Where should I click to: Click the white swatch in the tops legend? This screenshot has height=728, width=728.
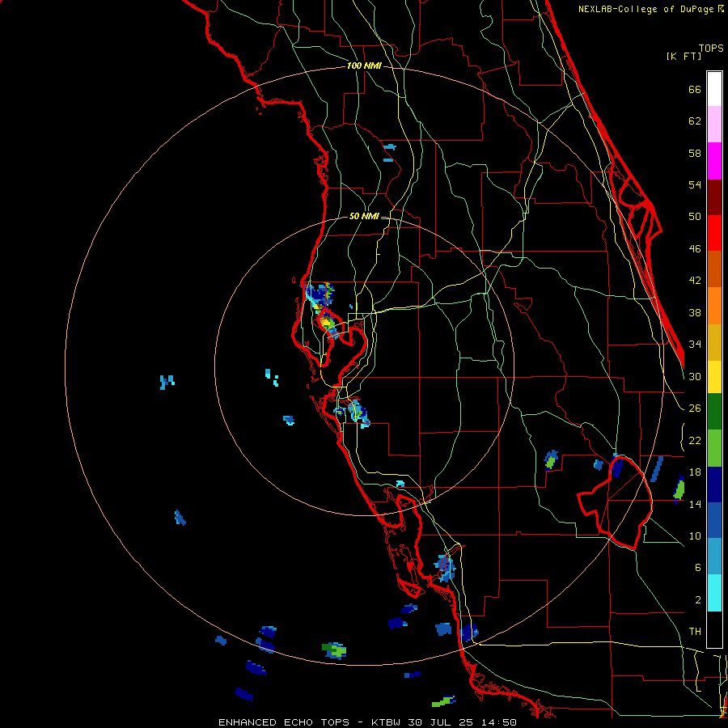(714, 89)
